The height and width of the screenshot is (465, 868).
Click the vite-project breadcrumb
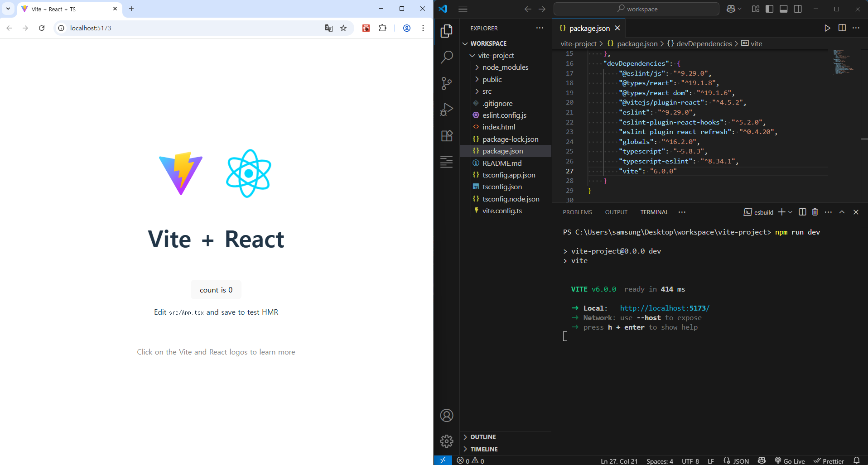[579, 43]
